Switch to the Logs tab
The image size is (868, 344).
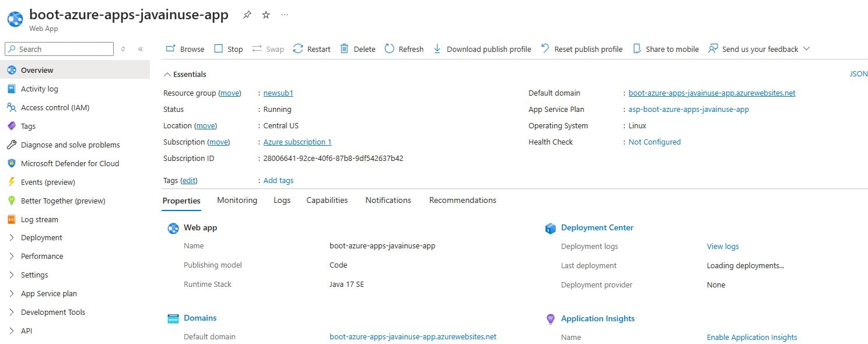tap(282, 200)
